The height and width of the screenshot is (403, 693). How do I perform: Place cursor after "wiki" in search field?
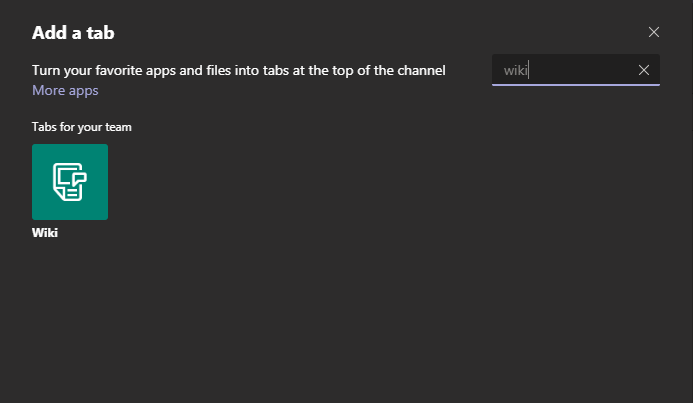coord(529,70)
